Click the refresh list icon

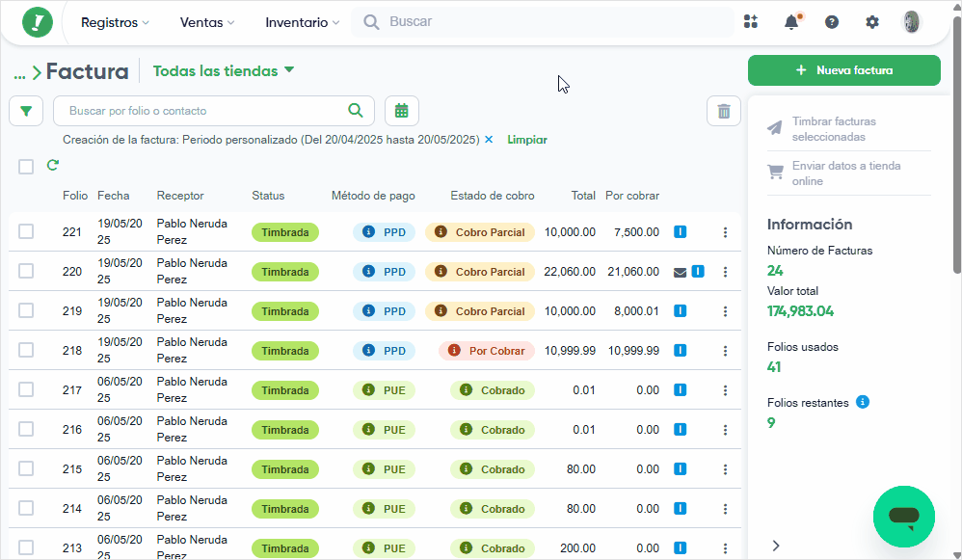(x=53, y=165)
